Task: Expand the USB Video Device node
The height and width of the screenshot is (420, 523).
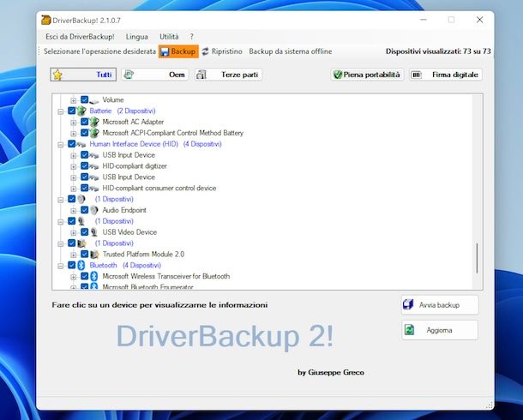Action: [74, 232]
